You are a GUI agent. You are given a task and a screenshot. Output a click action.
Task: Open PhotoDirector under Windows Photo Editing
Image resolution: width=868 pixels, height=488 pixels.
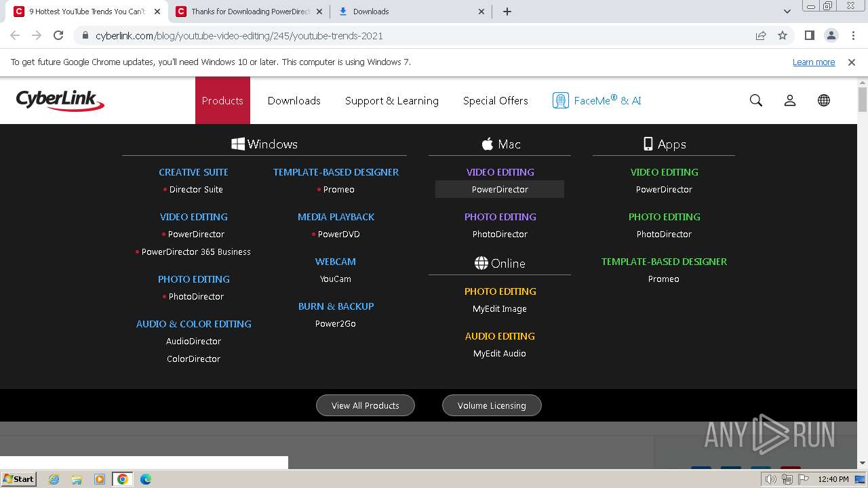pos(196,297)
